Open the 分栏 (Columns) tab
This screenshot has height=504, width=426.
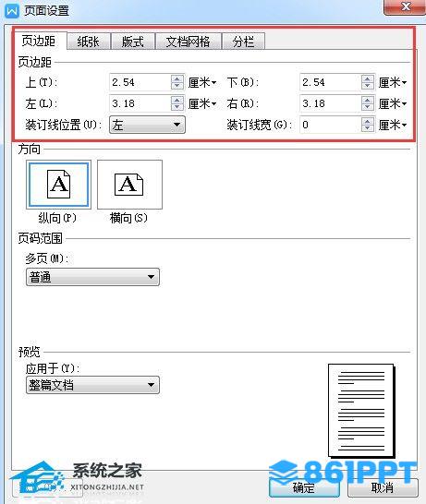click(243, 42)
